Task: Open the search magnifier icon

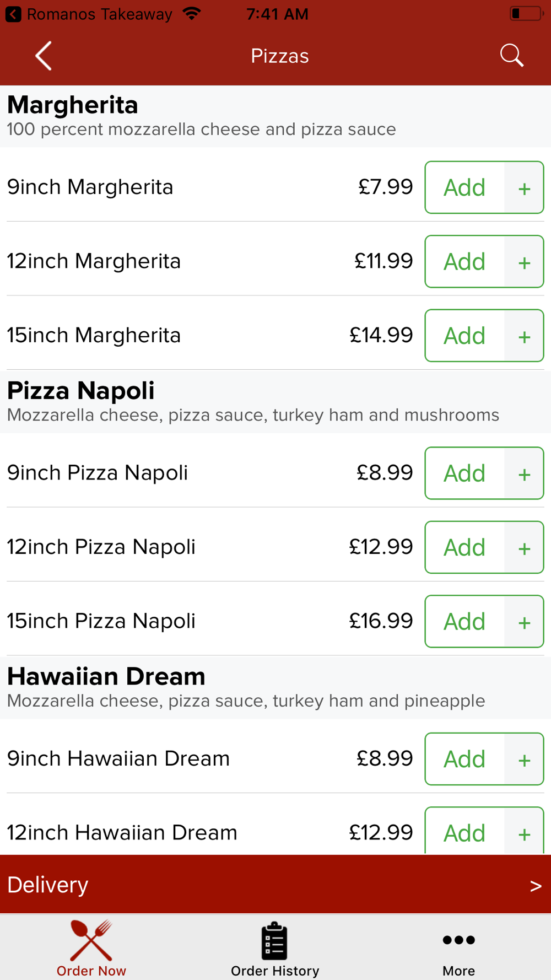Action: click(511, 56)
